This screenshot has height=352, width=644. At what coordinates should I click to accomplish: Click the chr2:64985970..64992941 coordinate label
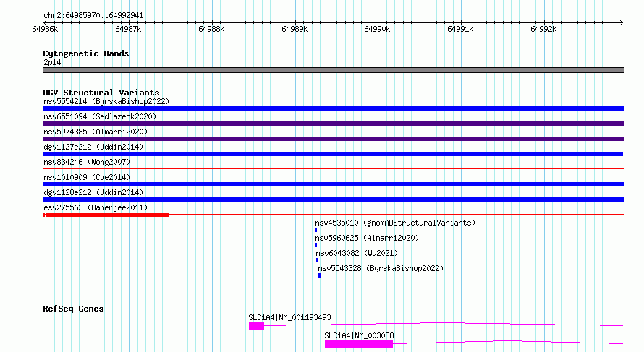point(93,16)
